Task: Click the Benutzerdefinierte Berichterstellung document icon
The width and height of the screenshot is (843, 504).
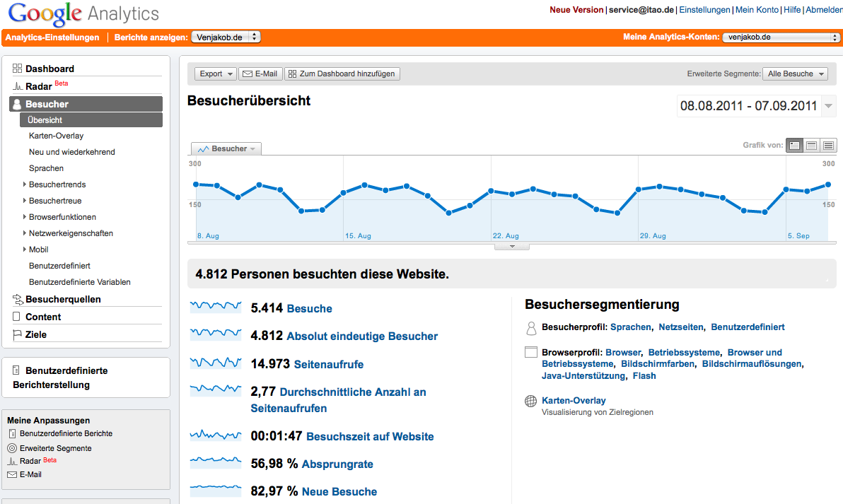Action: tap(16, 370)
